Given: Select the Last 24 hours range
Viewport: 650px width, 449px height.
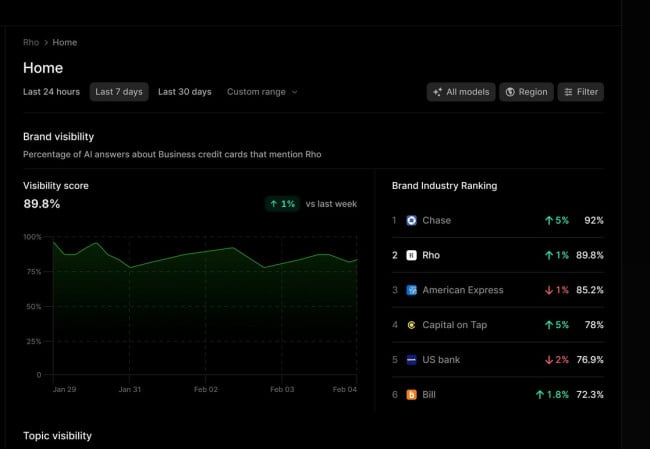Looking at the screenshot, I should (x=51, y=92).
